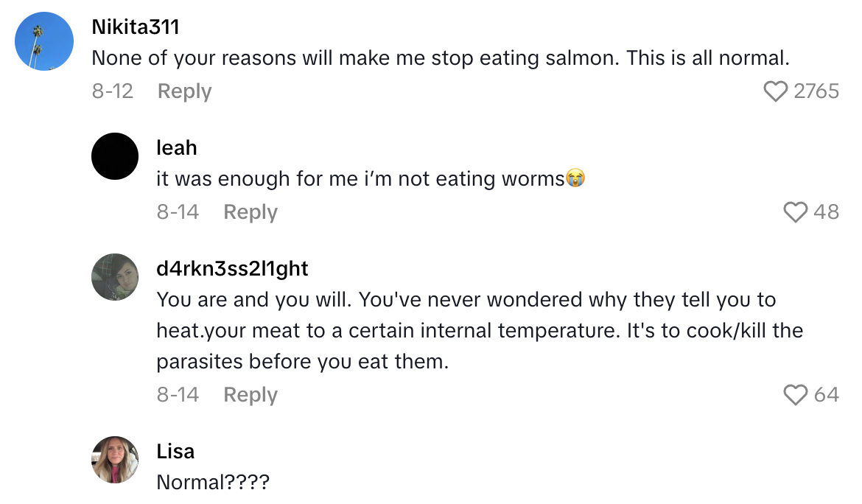Like Nikita311's comment using the heart icon
This screenshot has height=504, width=862.
click(776, 91)
